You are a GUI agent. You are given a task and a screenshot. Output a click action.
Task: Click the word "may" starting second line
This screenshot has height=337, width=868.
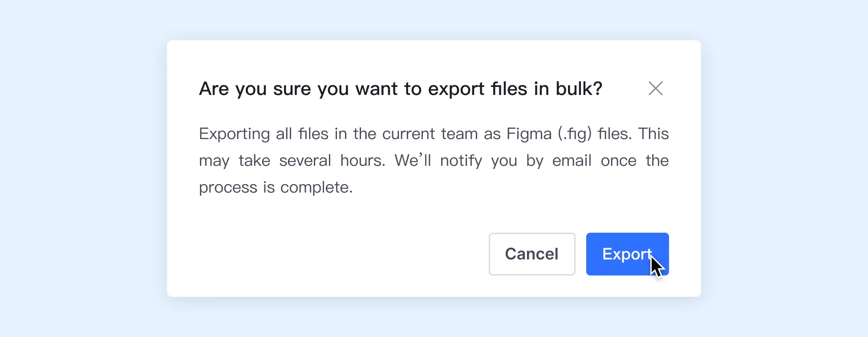214,161
